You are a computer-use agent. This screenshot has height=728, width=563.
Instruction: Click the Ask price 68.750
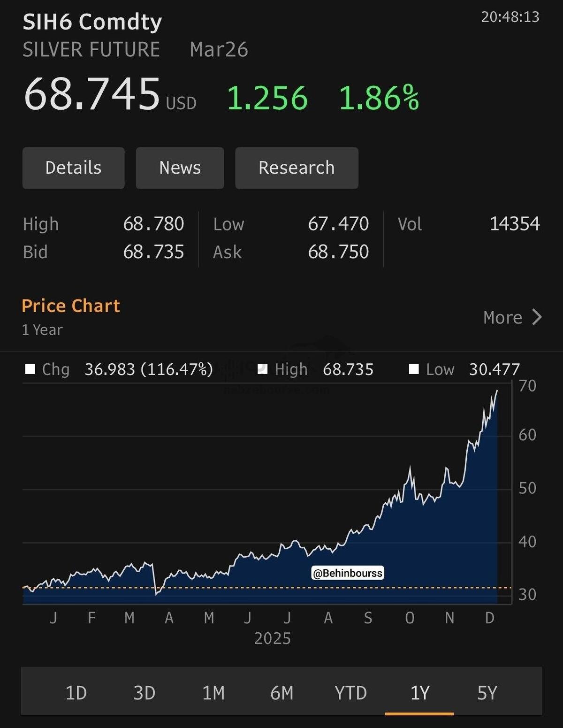[x=338, y=252]
